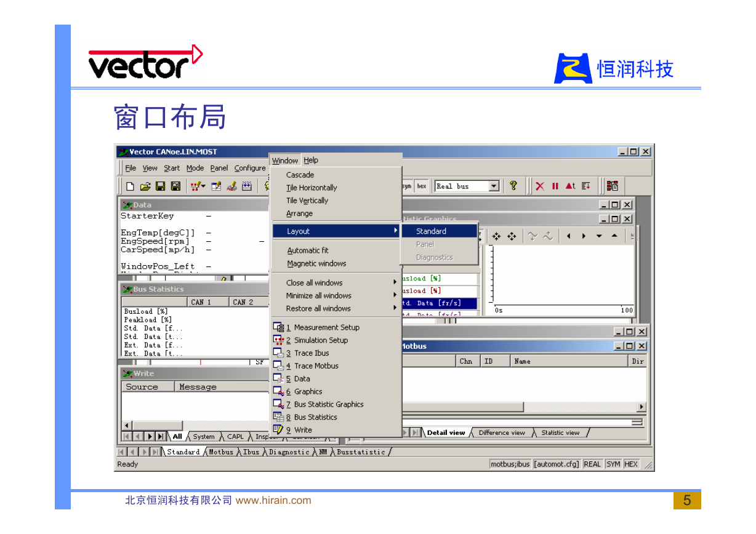Choose Tile Vertically in the Window menu
756x534 pixels.
click(x=337, y=201)
